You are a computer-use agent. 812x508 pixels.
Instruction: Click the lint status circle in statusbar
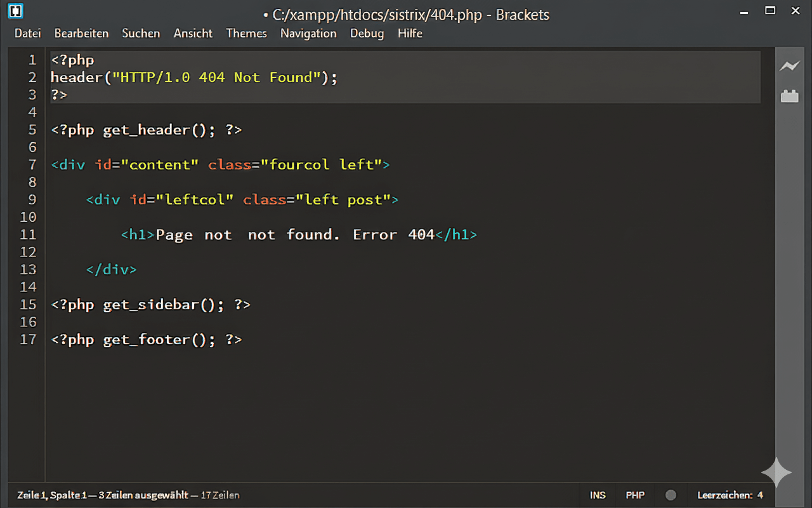671,495
